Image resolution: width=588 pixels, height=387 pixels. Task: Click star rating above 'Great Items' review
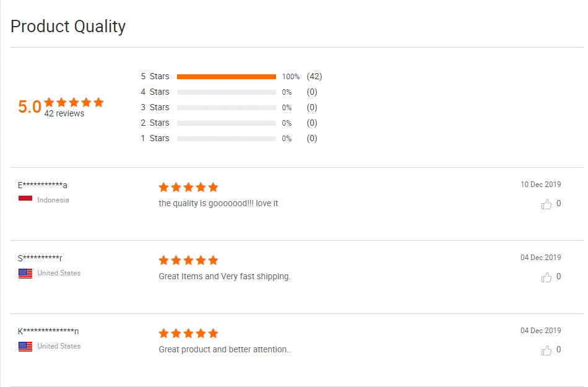[188, 260]
